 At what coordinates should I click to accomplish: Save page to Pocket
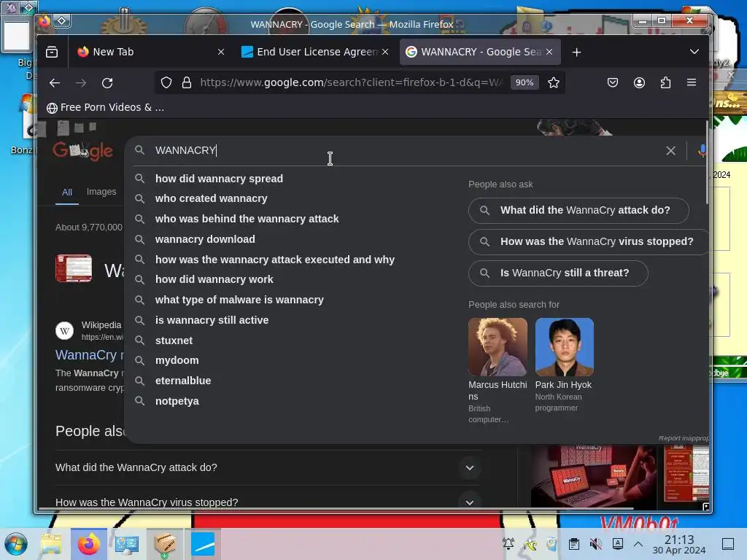pos(613,83)
